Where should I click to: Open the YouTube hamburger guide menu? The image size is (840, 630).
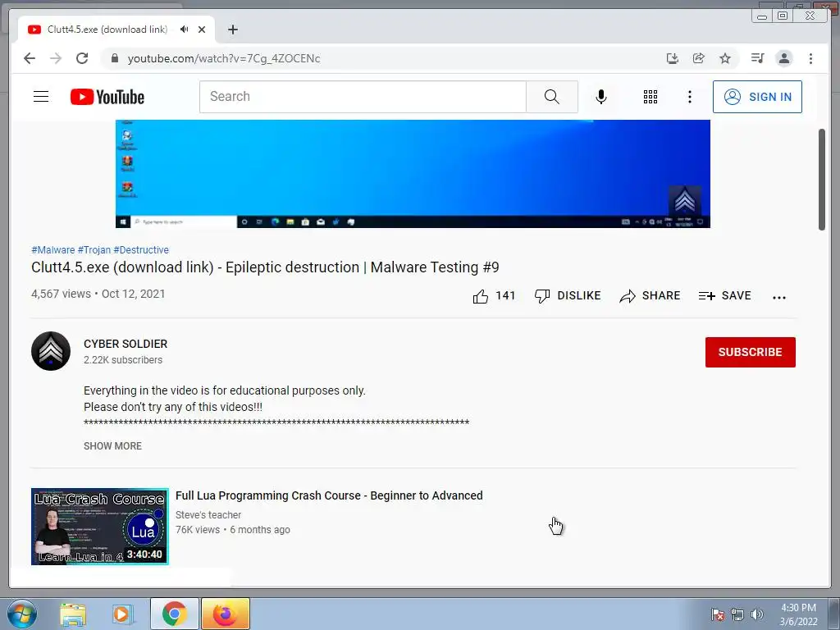click(41, 97)
